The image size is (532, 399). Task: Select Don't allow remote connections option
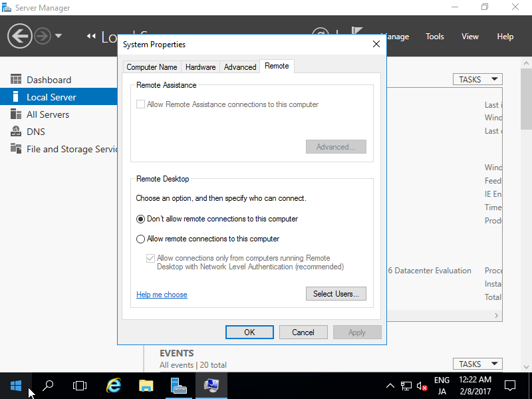point(140,219)
